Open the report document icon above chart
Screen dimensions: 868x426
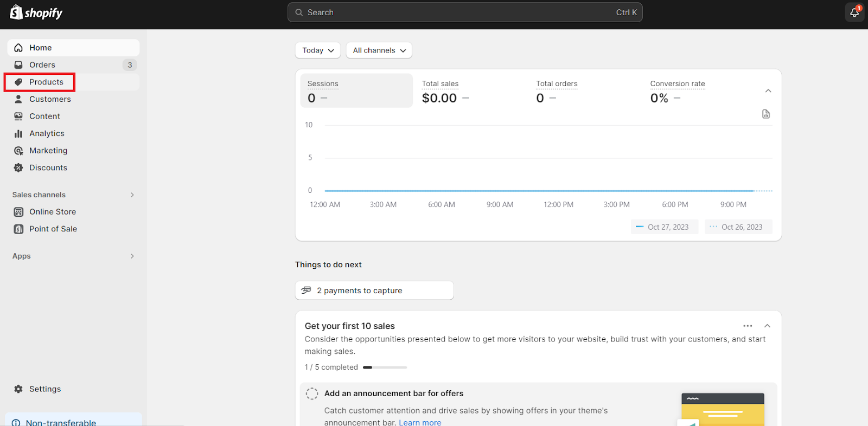766,114
